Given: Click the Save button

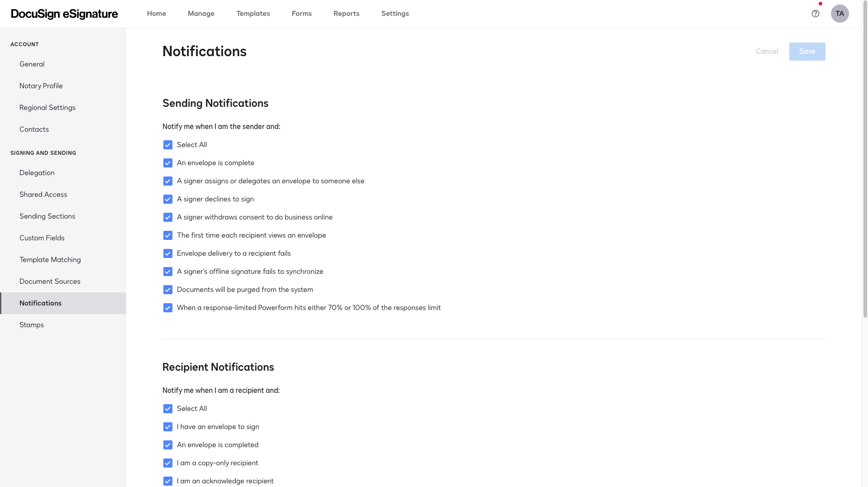Looking at the screenshot, I should (807, 52).
